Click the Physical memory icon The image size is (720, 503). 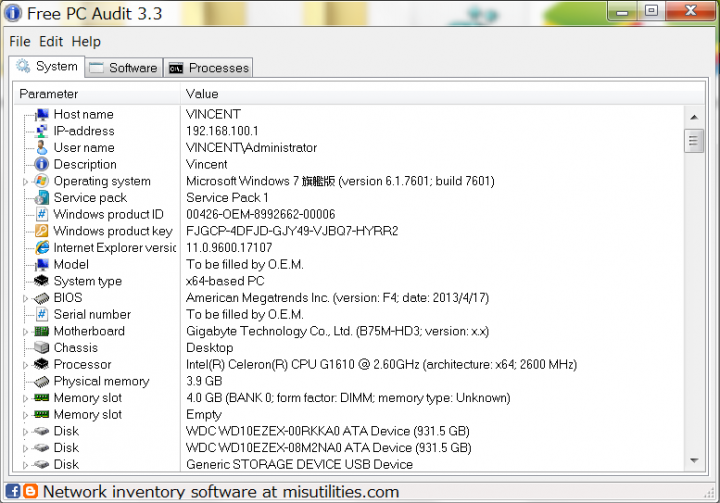(42, 381)
